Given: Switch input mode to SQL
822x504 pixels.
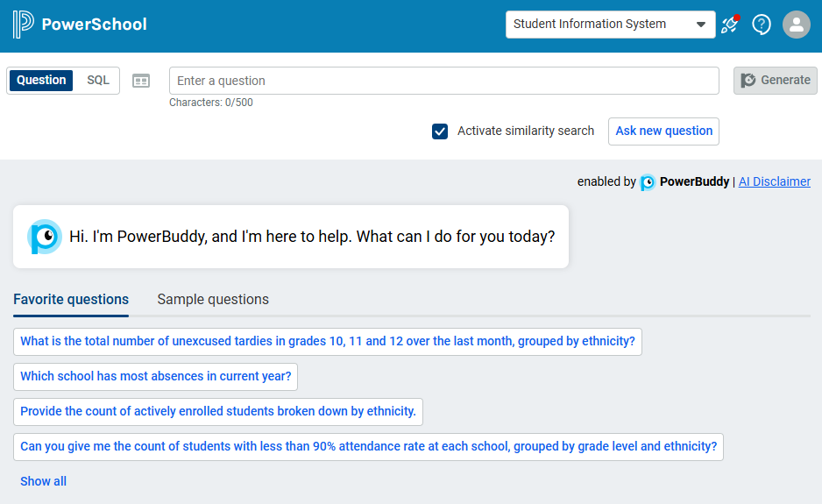Looking at the screenshot, I should 98,81.
